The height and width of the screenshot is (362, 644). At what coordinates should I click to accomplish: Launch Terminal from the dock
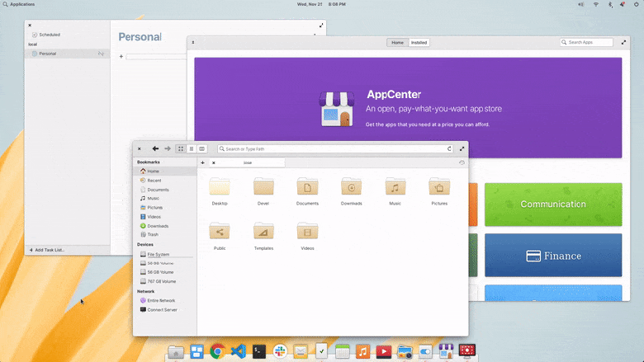pos(259,351)
